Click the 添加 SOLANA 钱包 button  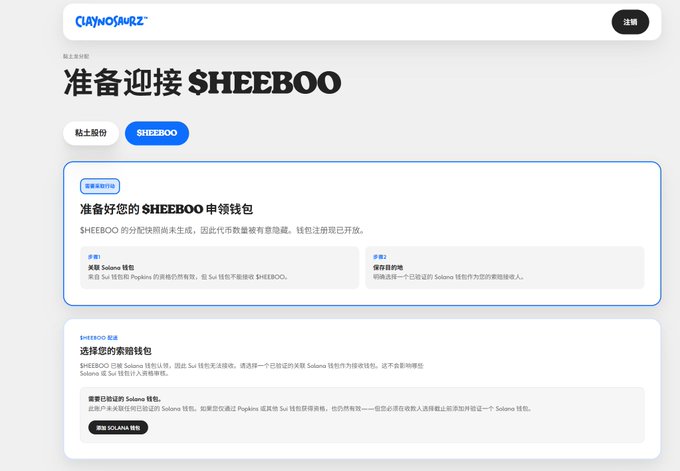click(x=118, y=428)
